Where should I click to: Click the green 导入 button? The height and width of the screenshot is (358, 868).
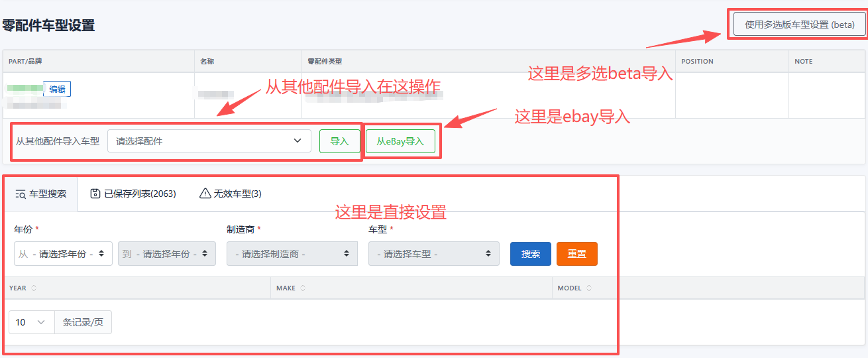339,141
